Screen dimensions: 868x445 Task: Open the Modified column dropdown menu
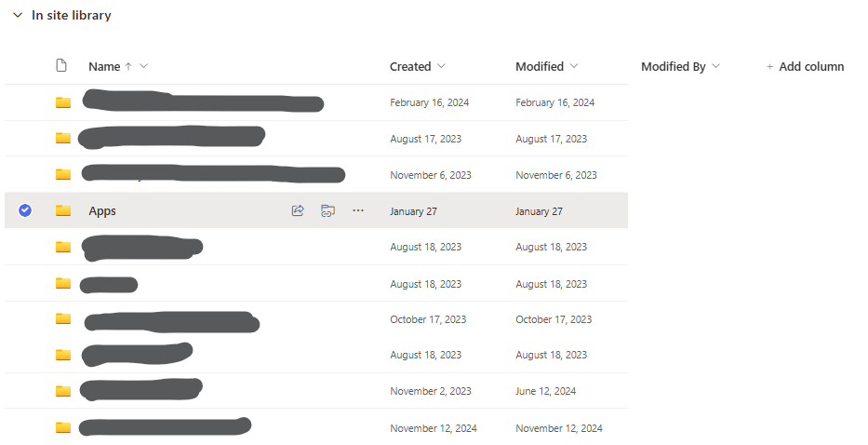(x=574, y=66)
